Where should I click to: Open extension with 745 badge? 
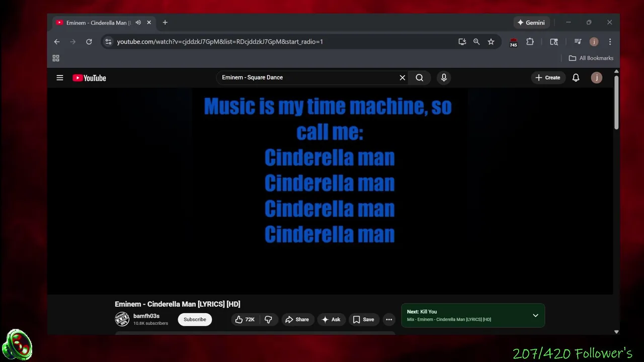tap(513, 42)
